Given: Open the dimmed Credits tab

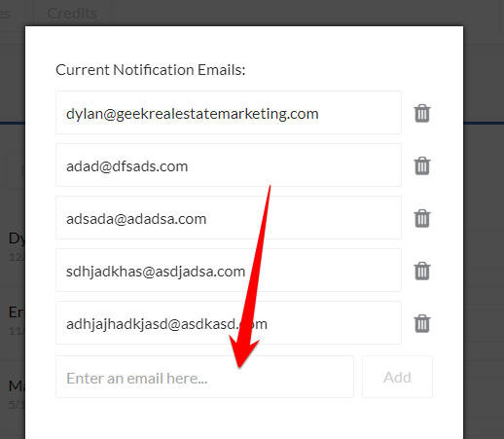Looking at the screenshot, I should 72,14.
